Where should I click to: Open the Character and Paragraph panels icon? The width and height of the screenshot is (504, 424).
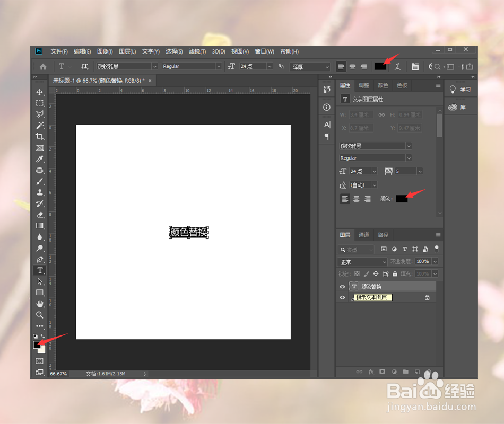pyautogui.click(x=415, y=66)
